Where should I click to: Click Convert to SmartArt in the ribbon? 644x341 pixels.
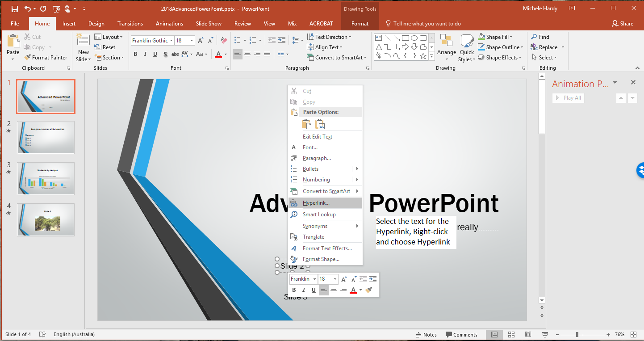click(336, 58)
